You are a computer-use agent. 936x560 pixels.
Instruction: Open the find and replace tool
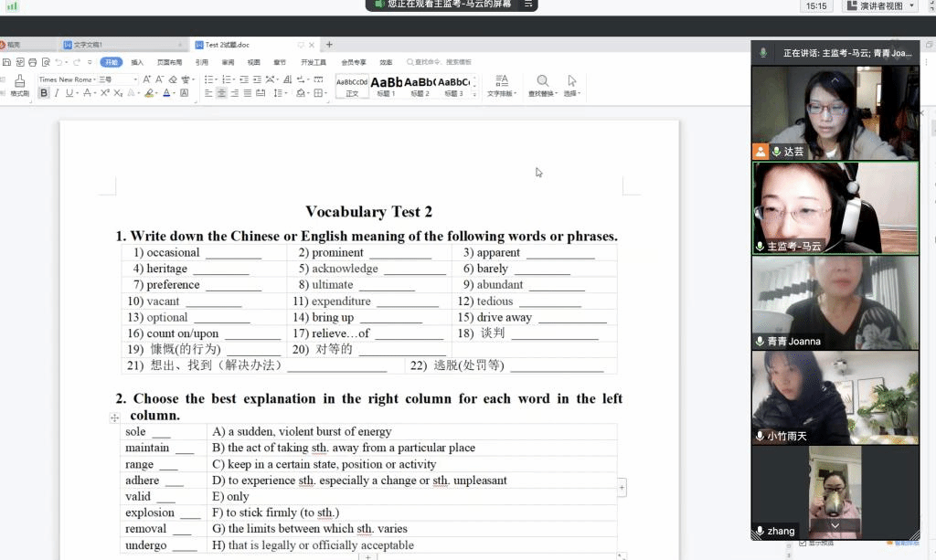coord(543,86)
